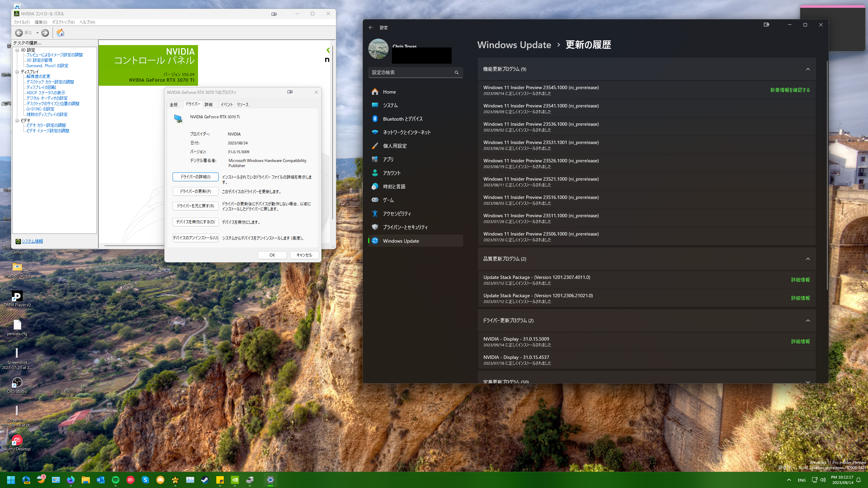The image size is (868, 488).
Task: Click キャンセル in properties dialog
Action: (x=304, y=255)
